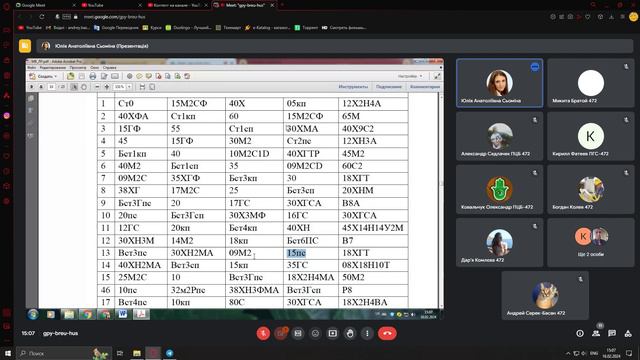The height and width of the screenshot is (360, 640).
Task: Open Opera browser profile avatar icon
Action: 633,17
